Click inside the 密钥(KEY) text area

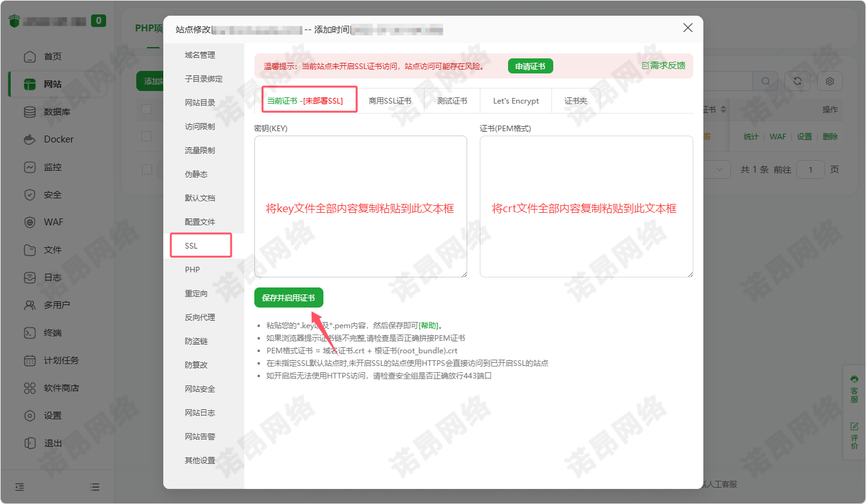[360, 206]
